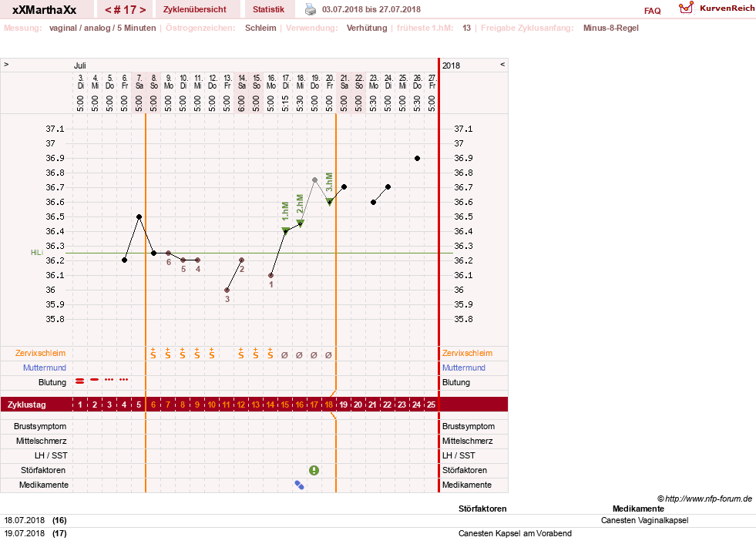Click the S+ mucus symbol on cycle day 13

[x=256, y=354]
